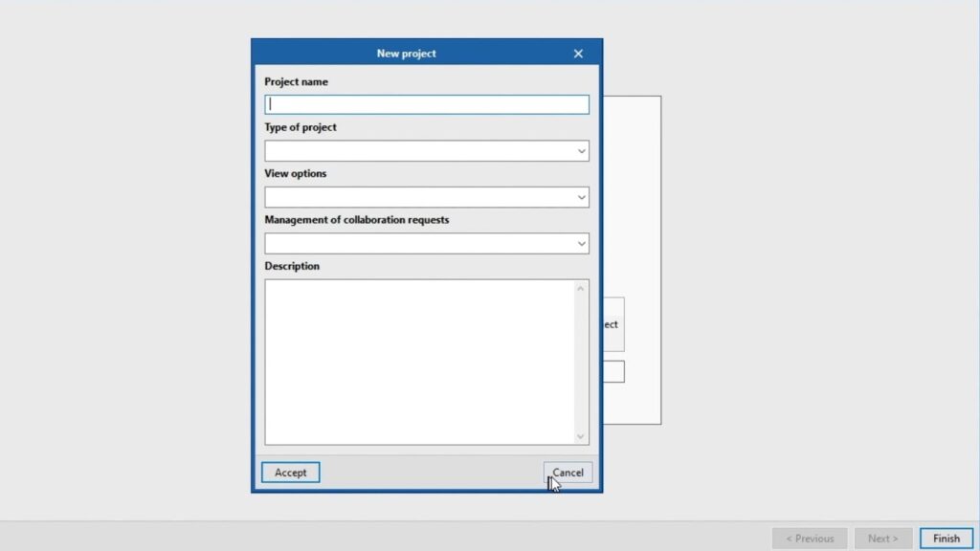Click the partially hidden text field behind dialog

(x=613, y=371)
